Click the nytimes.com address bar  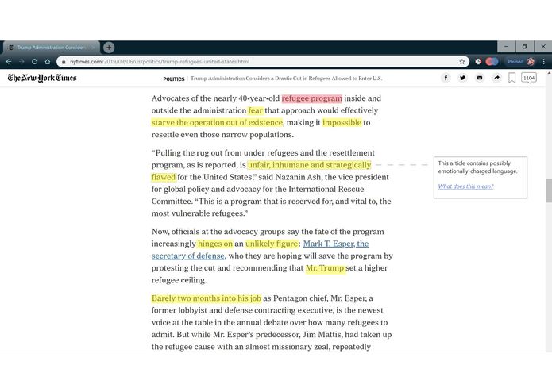[x=262, y=62]
